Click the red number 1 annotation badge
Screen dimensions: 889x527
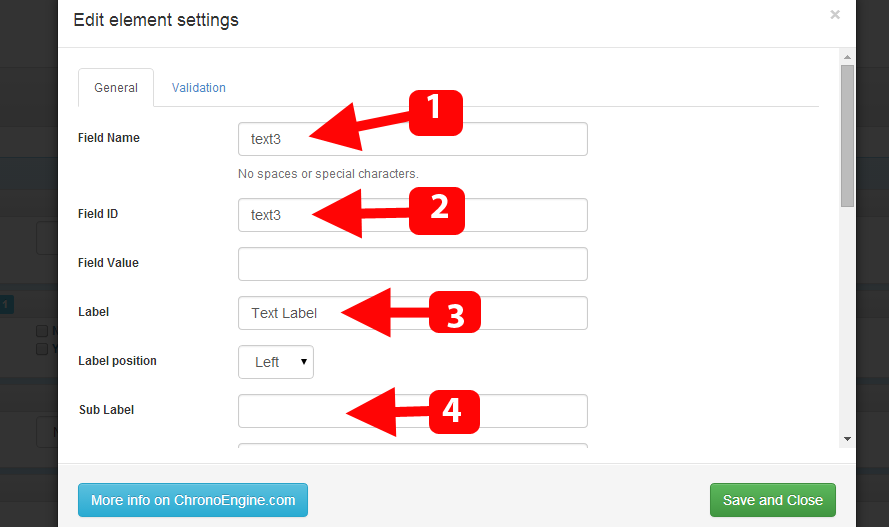click(435, 113)
